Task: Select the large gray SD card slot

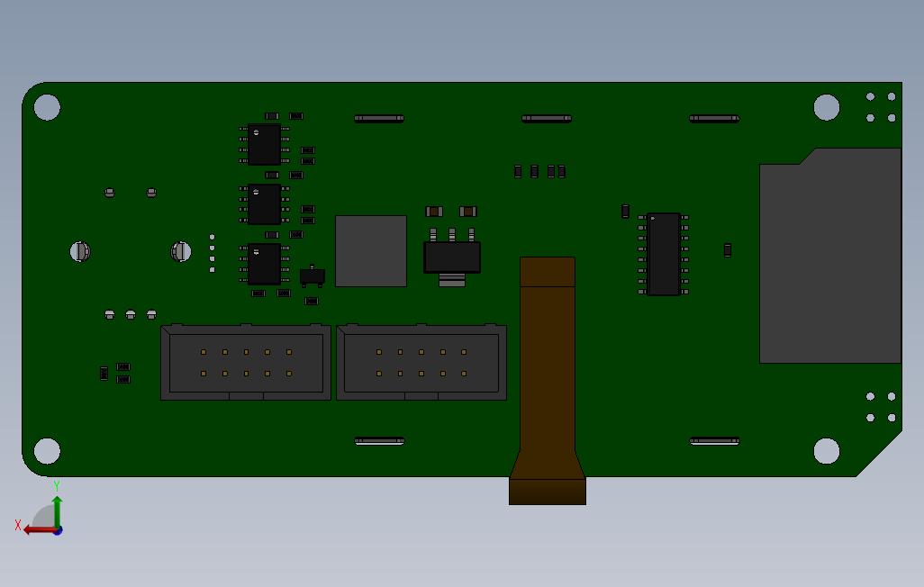Action: 830,256
